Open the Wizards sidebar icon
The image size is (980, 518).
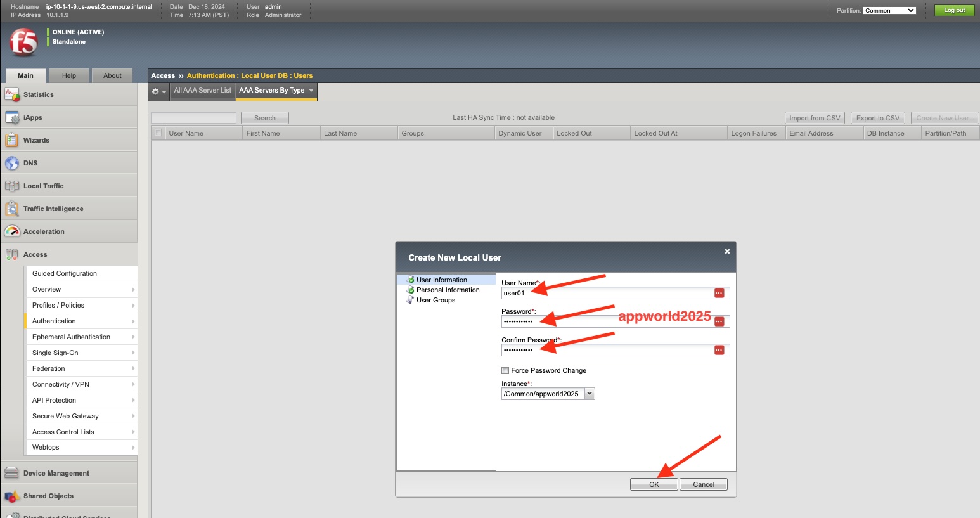(12, 140)
